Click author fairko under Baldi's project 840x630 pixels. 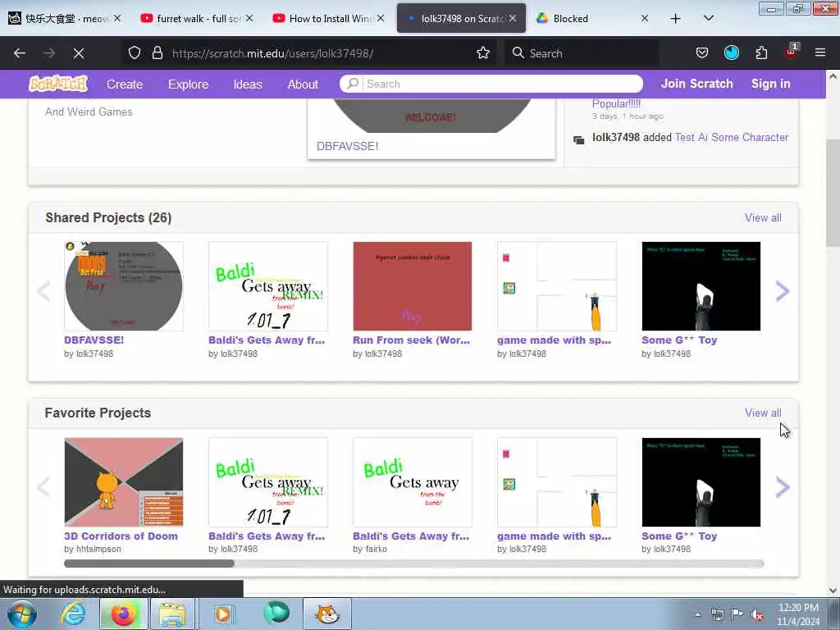pyautogui.click(x=376, y=549)
